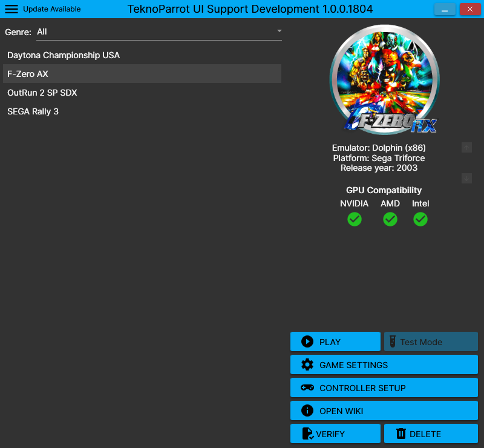Launch the game with PLAY button
This screenshot has height=448, width=484.
335,341
